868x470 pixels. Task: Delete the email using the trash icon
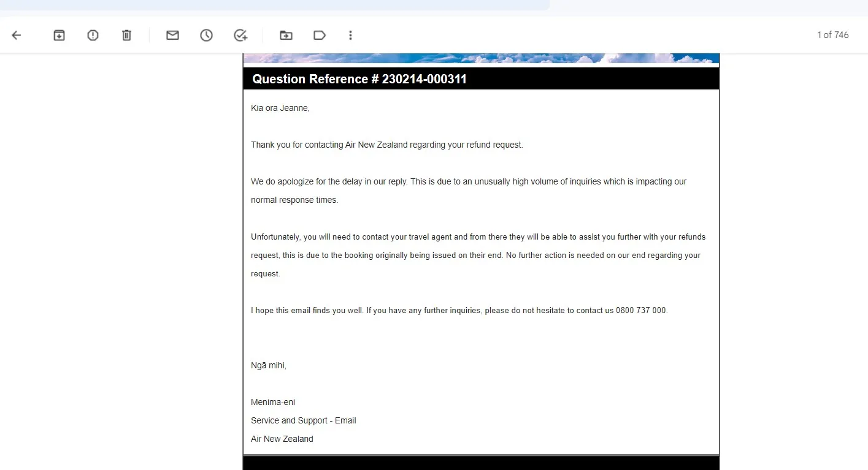click(x=126, y=36)
